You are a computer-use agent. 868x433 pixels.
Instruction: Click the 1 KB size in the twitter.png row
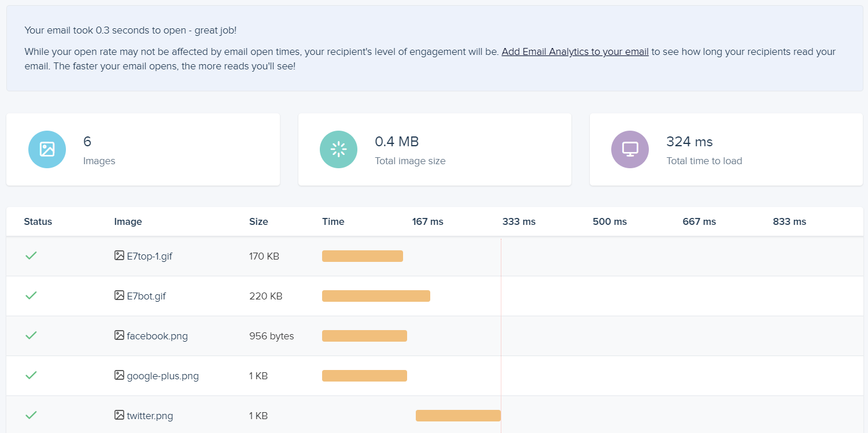(x=258, y=416)
